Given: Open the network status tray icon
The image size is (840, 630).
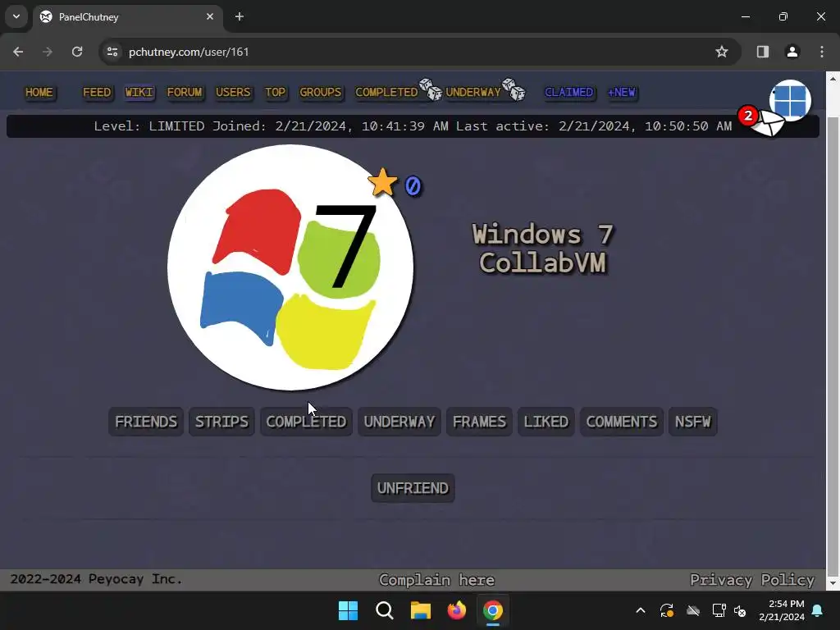Looking at the screenshot, I should [719, 610].
